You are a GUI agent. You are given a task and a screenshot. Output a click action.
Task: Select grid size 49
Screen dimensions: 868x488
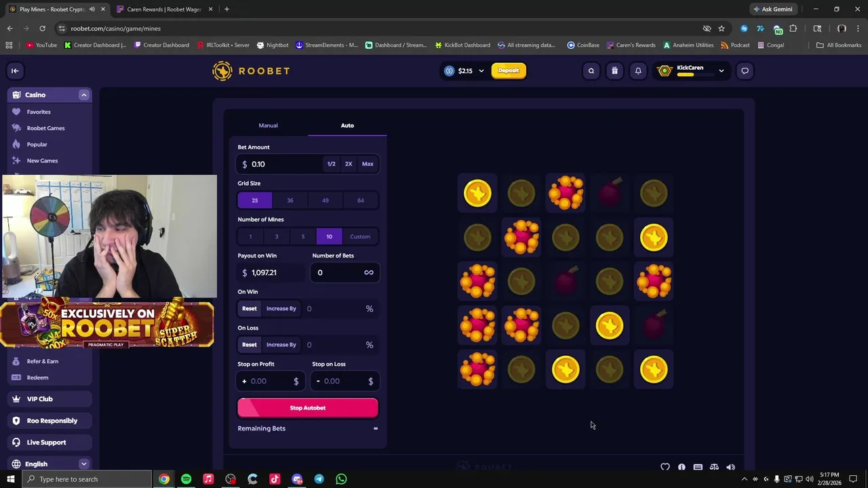coord(325,200)
